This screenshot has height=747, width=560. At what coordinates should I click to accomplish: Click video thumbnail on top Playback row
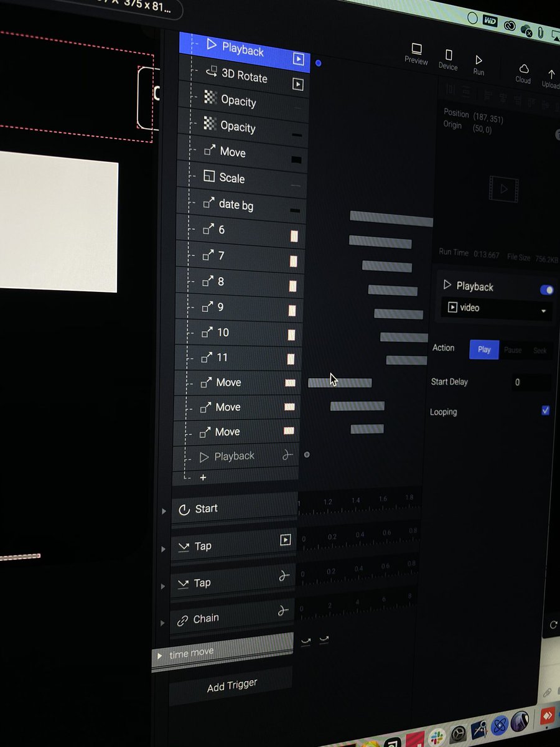[299, 59]
